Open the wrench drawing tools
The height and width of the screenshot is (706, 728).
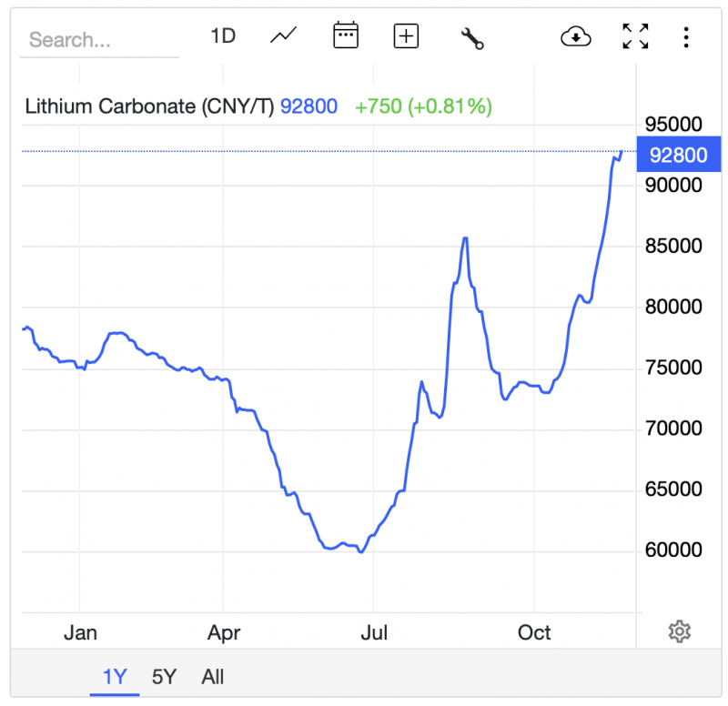tap(472, 37)
